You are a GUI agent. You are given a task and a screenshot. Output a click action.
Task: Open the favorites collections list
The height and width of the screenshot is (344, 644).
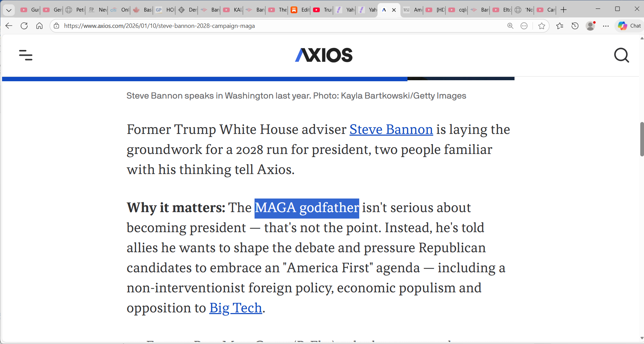560,26
